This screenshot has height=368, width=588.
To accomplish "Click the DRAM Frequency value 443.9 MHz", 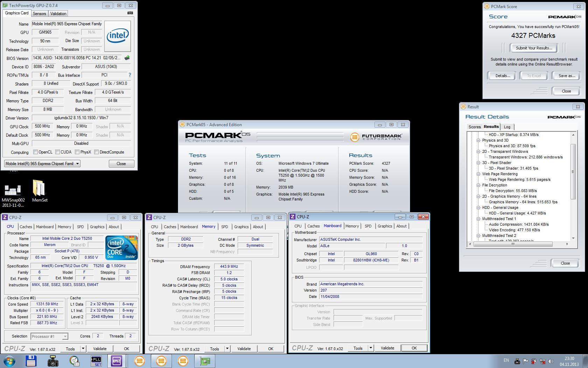I will 229,267.
